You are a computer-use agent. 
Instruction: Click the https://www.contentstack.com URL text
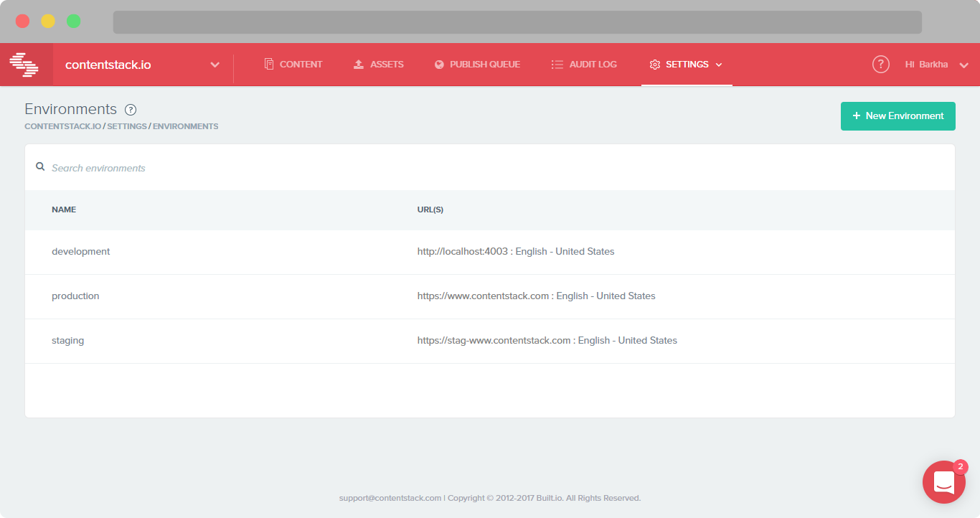pos(483,296)
